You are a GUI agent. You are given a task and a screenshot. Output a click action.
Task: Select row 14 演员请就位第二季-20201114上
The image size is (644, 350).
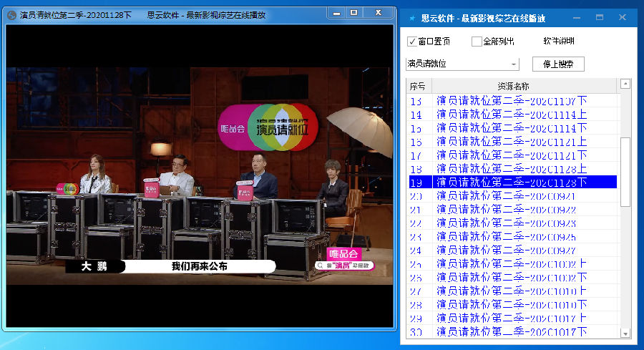coord(512,115)
